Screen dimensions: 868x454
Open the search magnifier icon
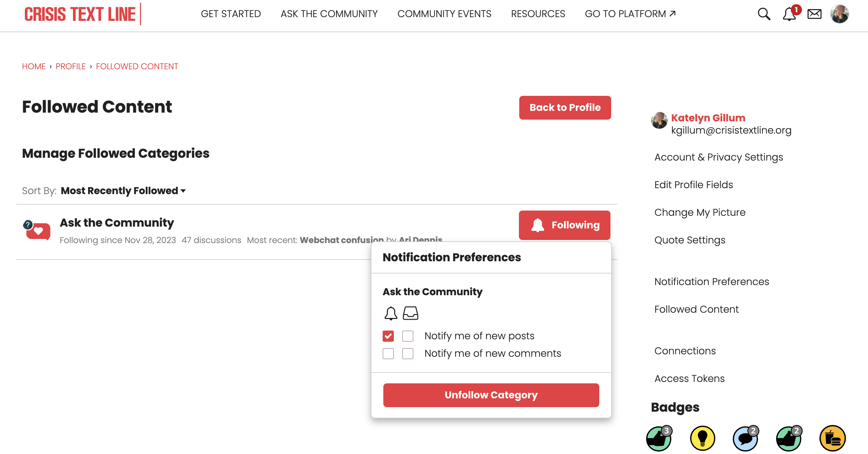click(764, 14)
